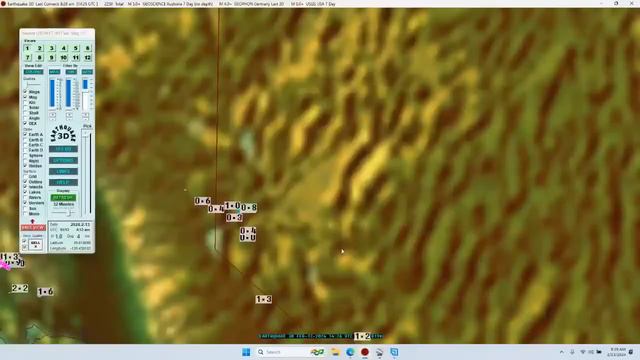The image size is (640, 360).
Task: Click the Display duration slider handle
Action: 69,213
